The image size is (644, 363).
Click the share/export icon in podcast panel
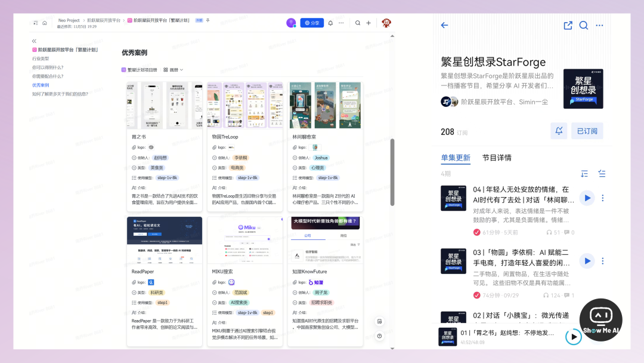click(x=568, y=26)
